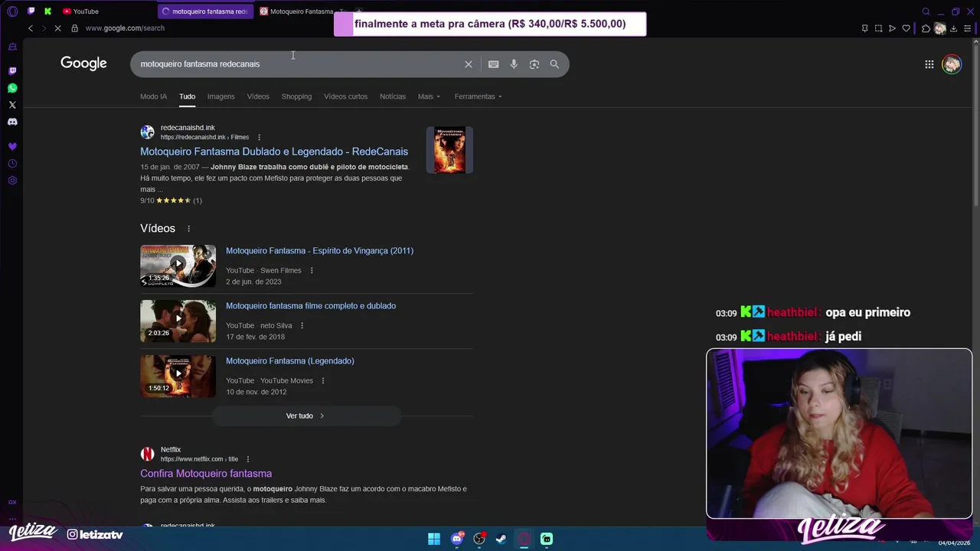Viewport: 980px width, 551px height.
Task: Open options for YouTube Movies video
Action: 322,380
